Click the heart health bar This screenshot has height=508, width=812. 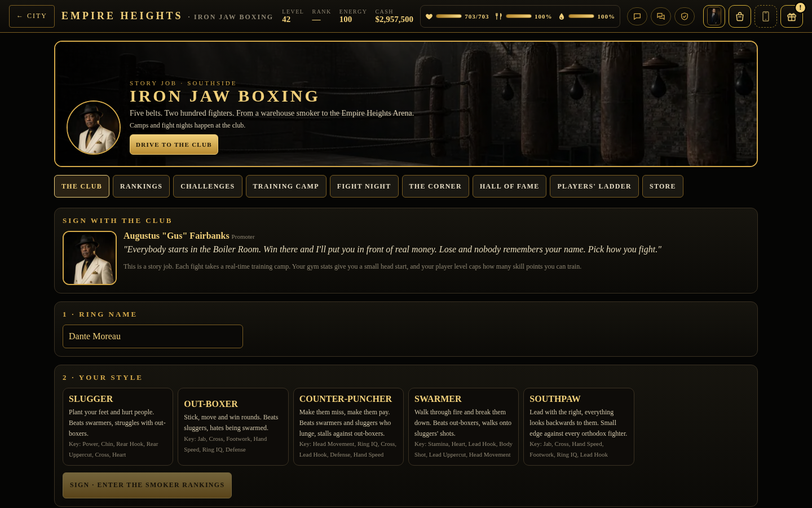click(449, 16)
